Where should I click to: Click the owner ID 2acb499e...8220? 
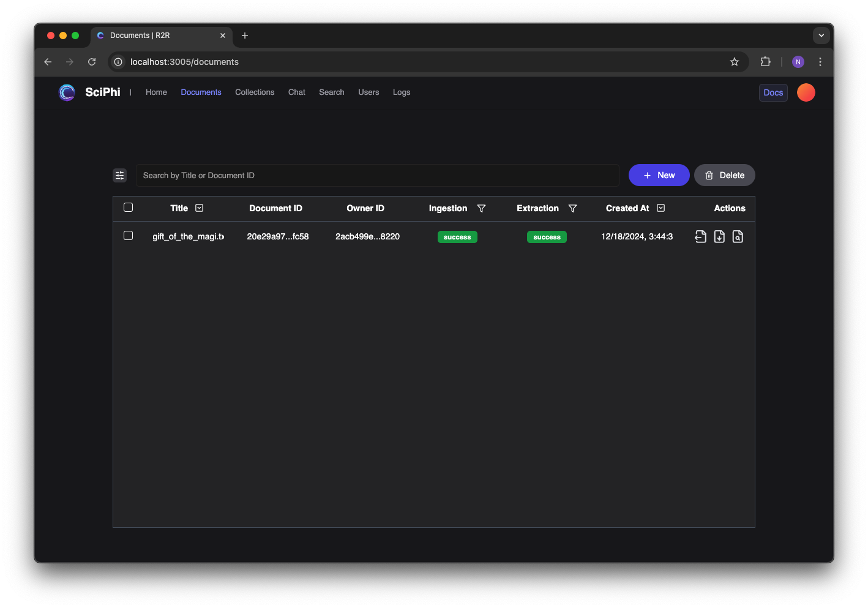click(x=367, y=236)
